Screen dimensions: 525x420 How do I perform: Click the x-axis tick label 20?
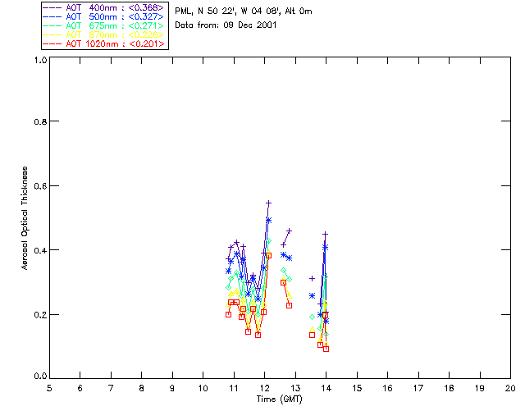click(510, 388)
